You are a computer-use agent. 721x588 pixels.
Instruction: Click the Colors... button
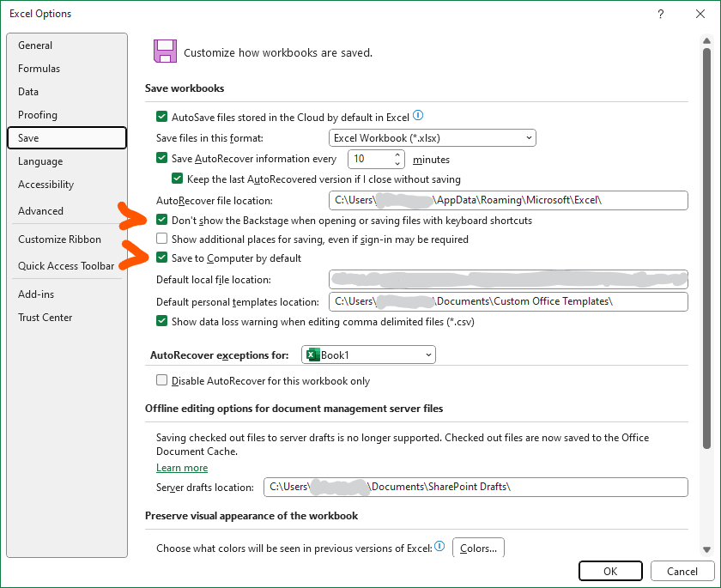click(478, 548)
